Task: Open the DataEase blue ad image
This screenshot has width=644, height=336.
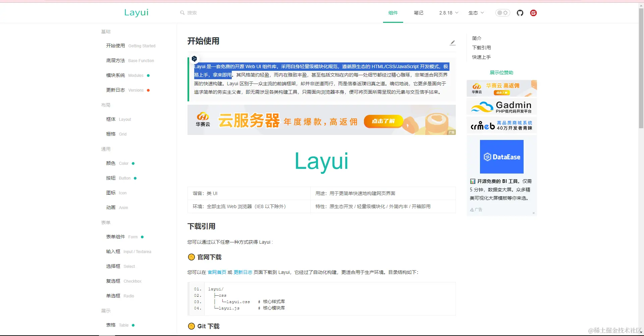Action: coord(501,157)
